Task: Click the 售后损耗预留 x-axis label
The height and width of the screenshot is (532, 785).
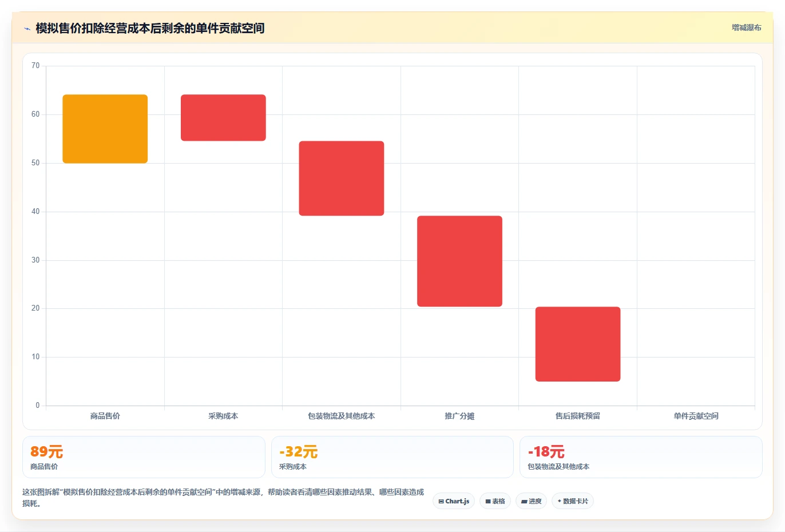Action: tap(578, 416)
